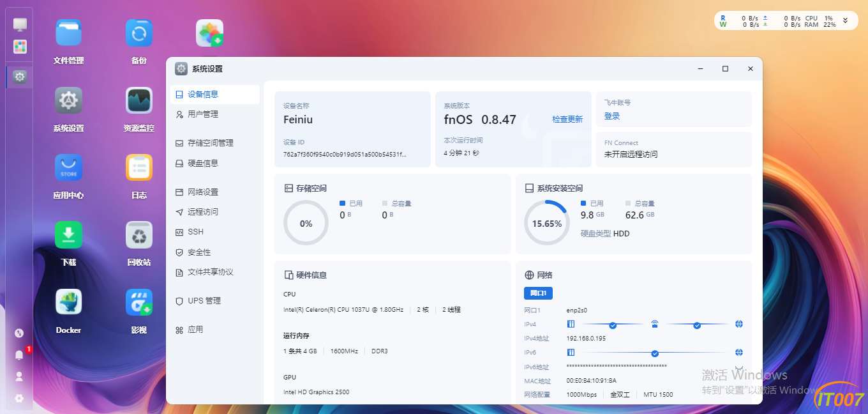
Task: Click the MAC address 00:E0:B4:10:91:BA
Action: coord(592,381)
